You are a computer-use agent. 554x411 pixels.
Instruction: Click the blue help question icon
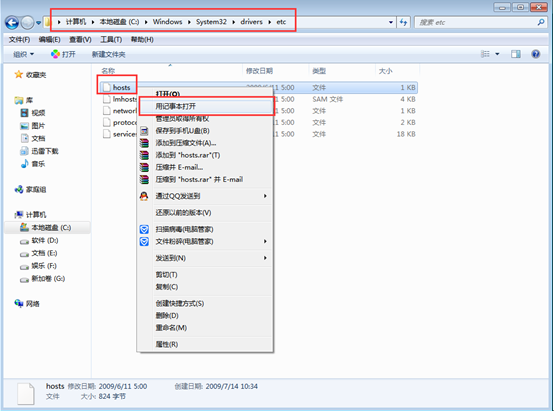[536, 54]
